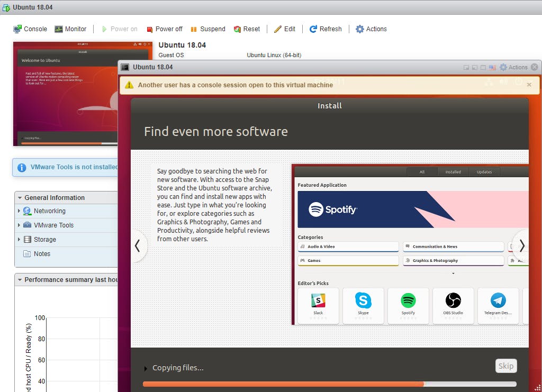Expand Copying files details triangle
This screenshot has height=392, width=542.
click(x=146, y=369)
